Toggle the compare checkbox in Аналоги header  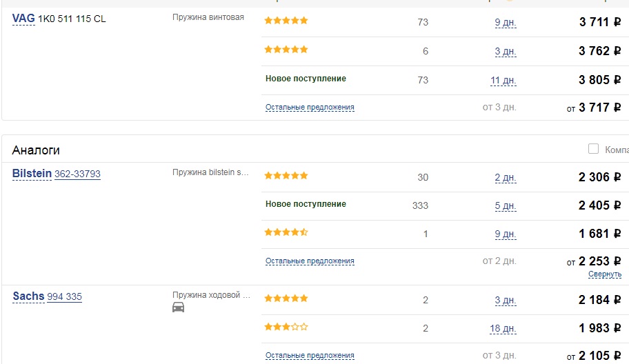[x=593, y=148]
